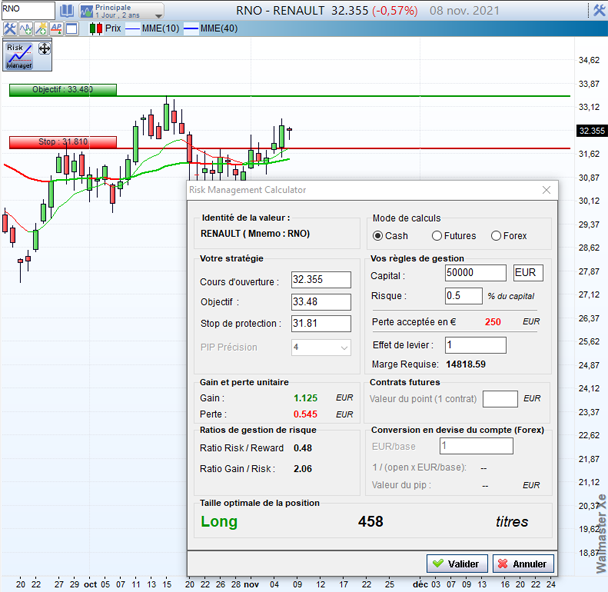The height and width of the screenshot is (592, 608).
Task: Click the oct label on date axis
Action: [x=90, y=584]
